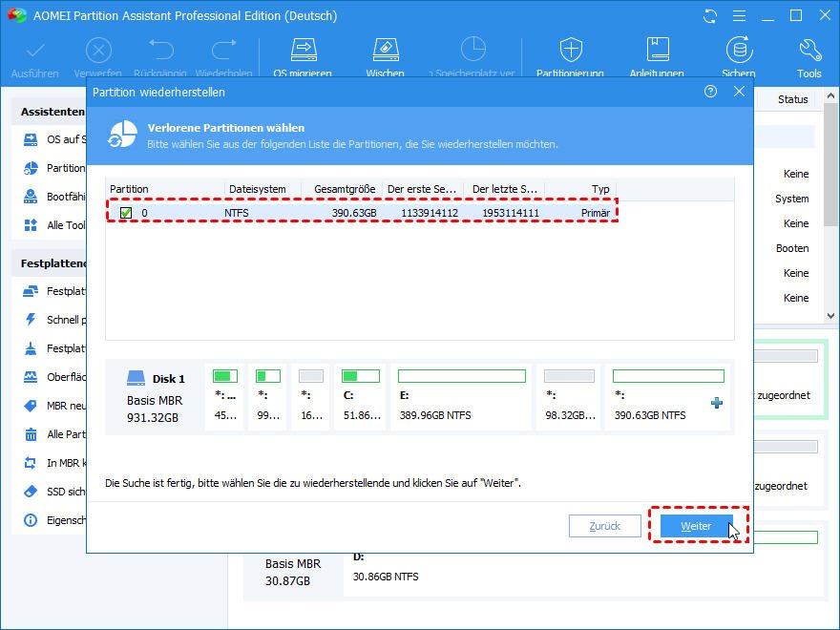840x630 pixels.
Task: Open the Tools wrench icon
Action: tap(809, 50)
